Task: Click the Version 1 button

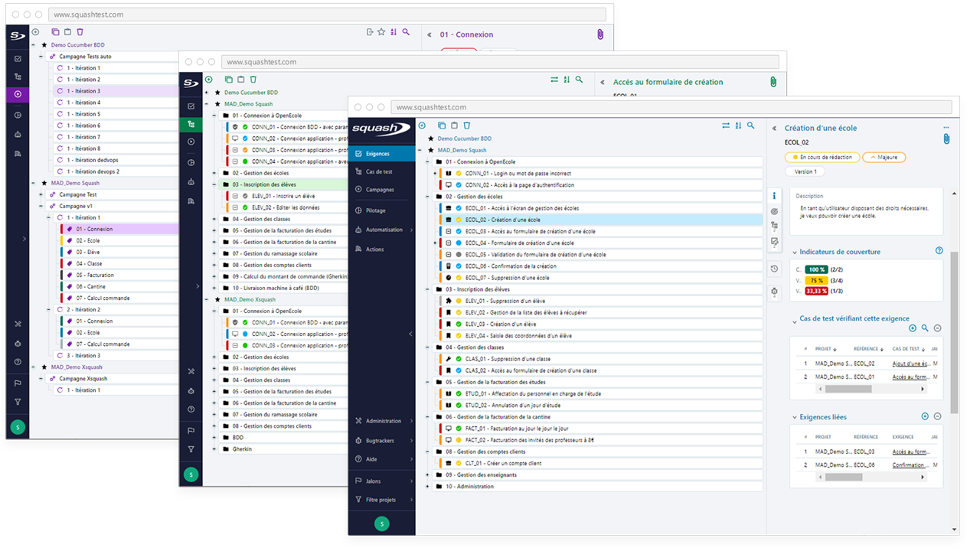Action: (805, 171)
